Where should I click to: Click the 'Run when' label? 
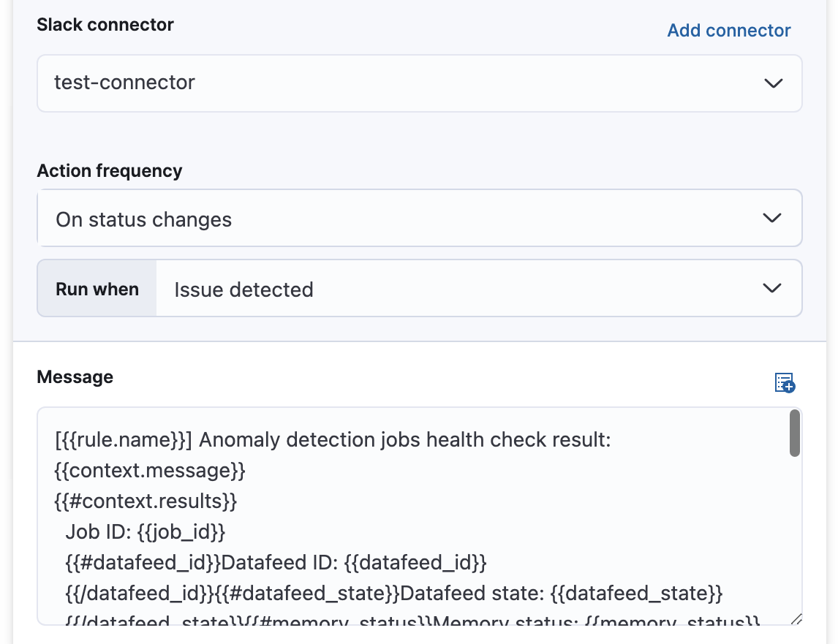coord(97,288)
